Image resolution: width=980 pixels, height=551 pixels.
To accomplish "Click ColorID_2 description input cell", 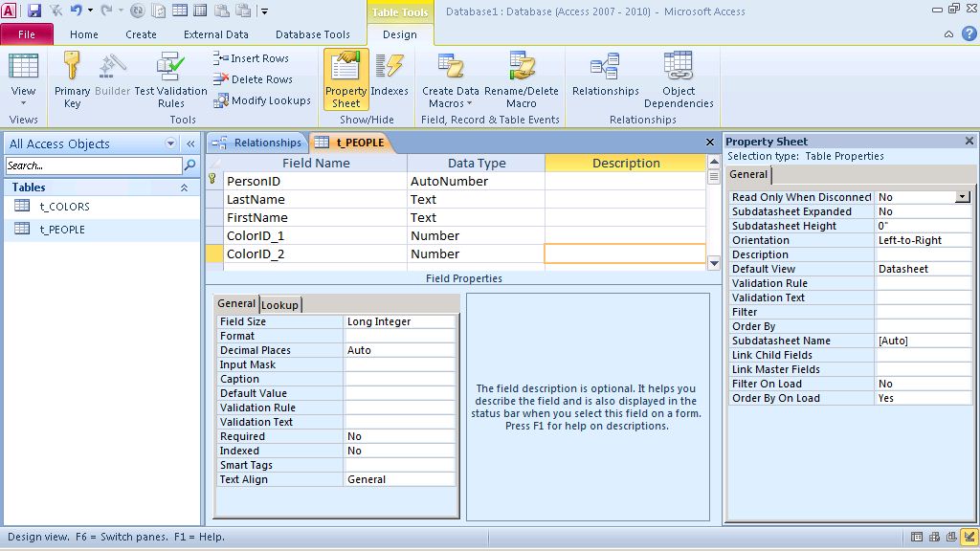I will (625, 253).
